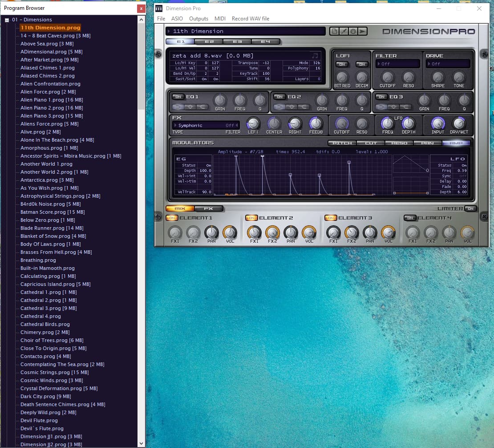494x448 pixels.
Task: Select Batman Score.prog in browser
Action: 53,212
